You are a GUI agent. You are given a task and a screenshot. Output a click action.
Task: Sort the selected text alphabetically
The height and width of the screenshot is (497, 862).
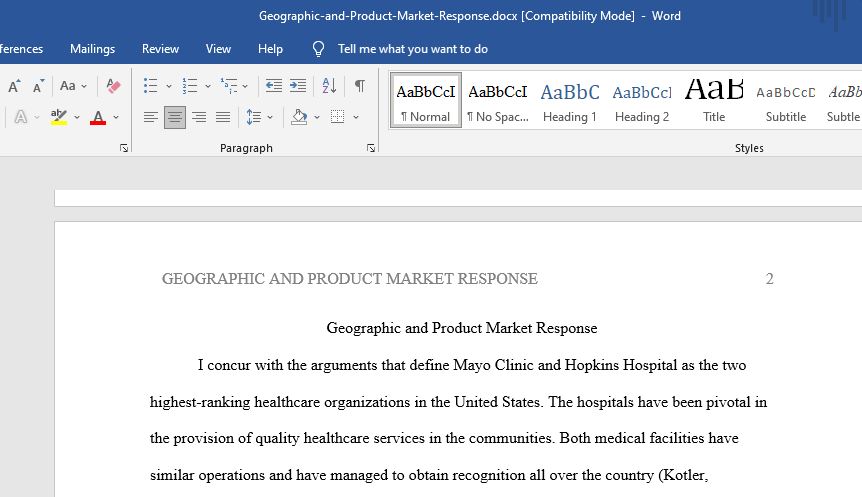[x=329, y=86]
